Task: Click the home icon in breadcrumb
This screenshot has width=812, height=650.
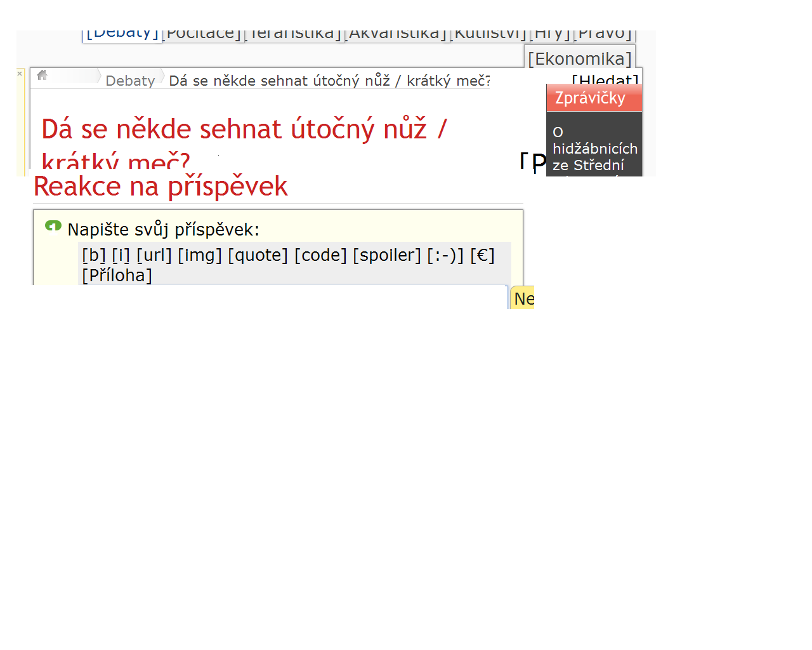Action: 43,75
